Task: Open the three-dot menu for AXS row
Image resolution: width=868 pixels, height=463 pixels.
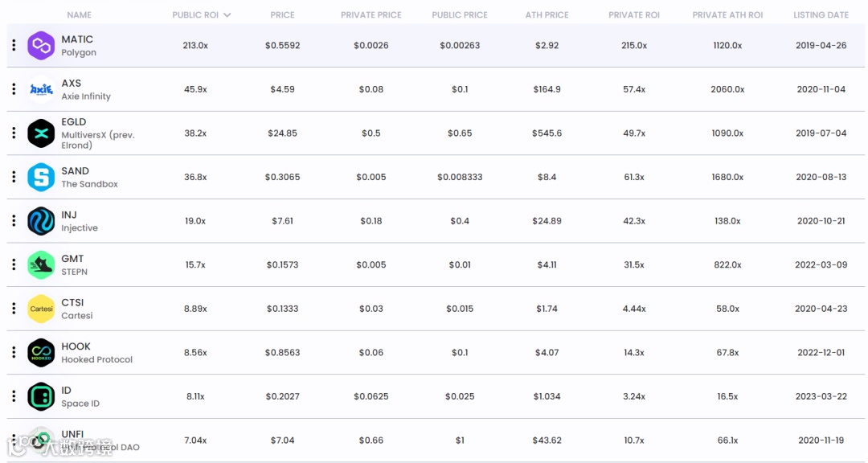Action: (14, 89)
